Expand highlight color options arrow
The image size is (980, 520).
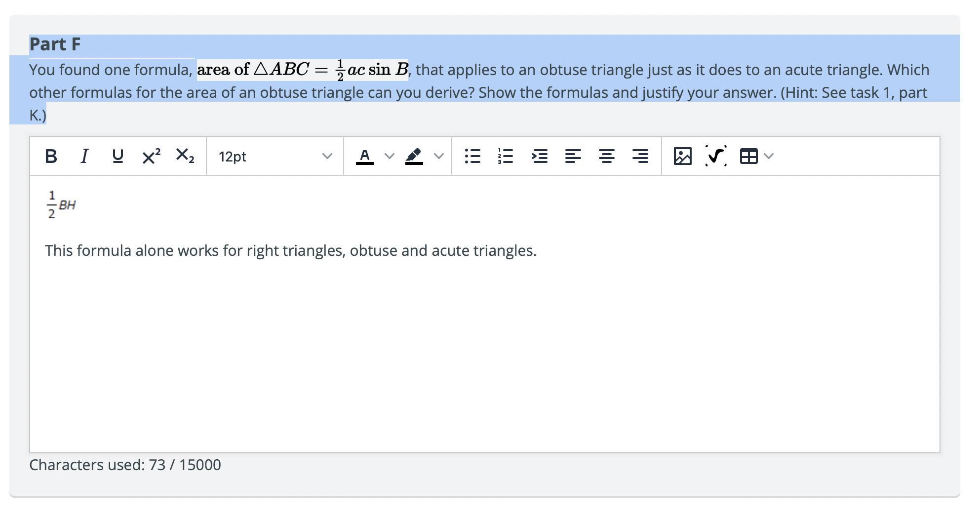coord(439,157)
